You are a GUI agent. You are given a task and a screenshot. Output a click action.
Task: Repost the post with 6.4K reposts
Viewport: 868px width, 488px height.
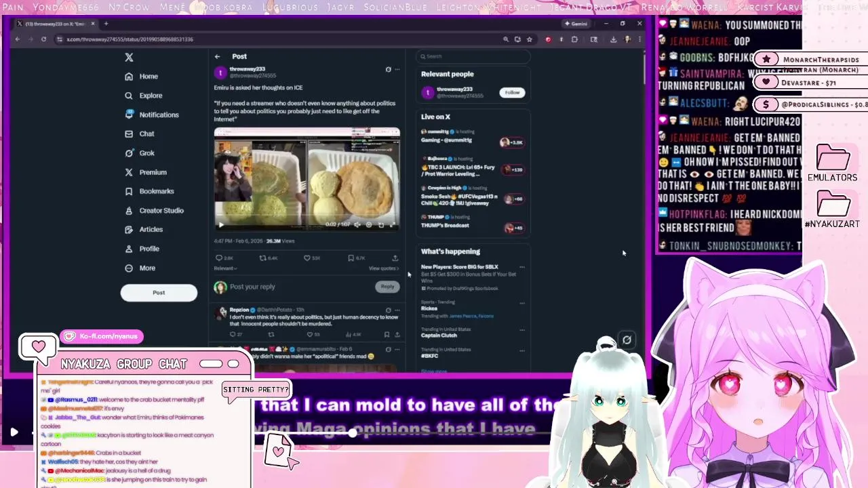(268, 258)
